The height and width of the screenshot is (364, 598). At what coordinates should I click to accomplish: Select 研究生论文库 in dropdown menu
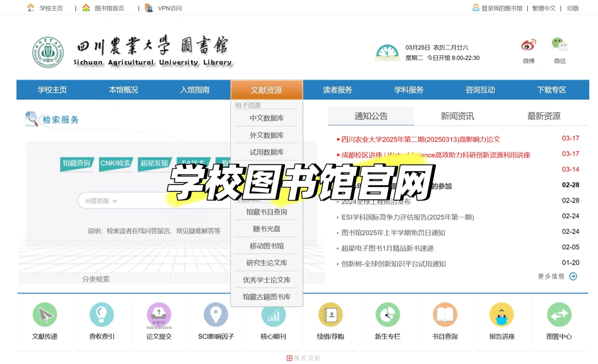[267, 263]
